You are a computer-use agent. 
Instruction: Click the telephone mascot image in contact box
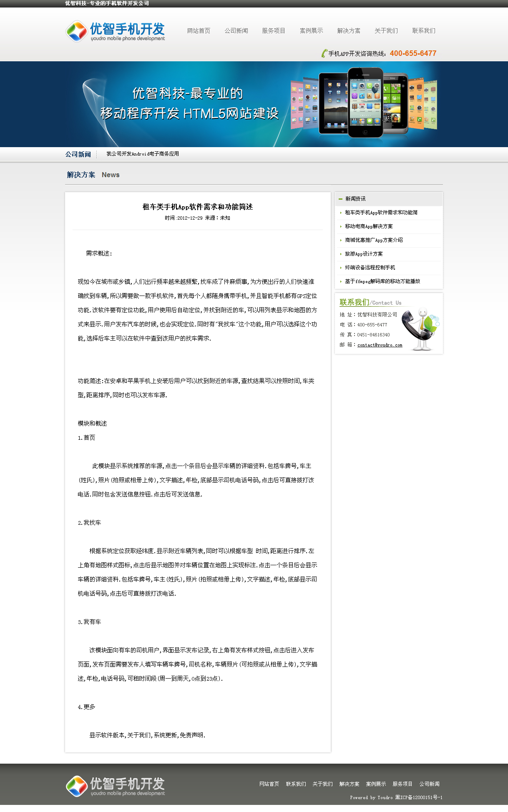pyautogui.click(x=420, y=329)
